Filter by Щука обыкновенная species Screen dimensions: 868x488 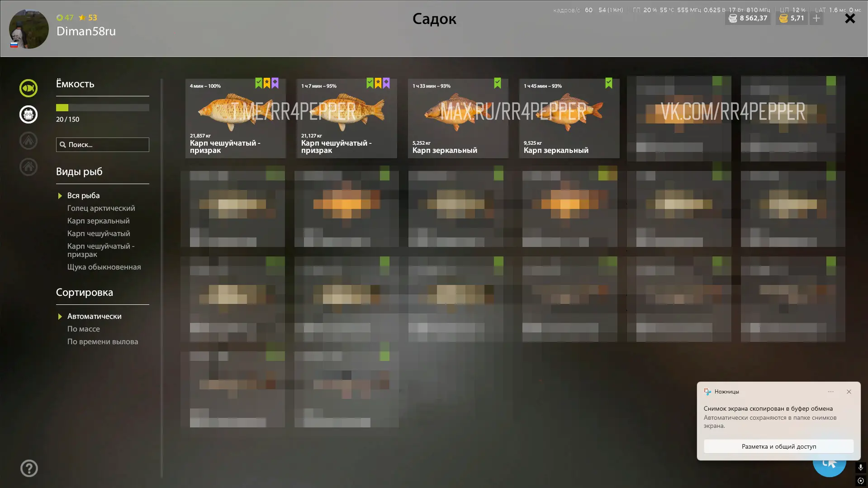tap(104, 267)
